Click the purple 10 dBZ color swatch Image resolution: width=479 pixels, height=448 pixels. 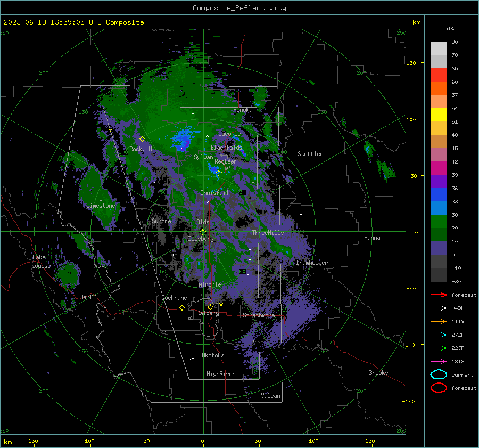coord(439,248)
